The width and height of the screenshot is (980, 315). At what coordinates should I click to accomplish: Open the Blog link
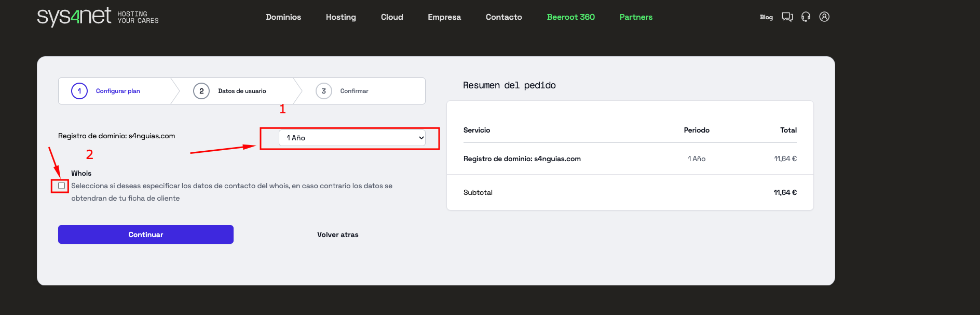(766, 17)
